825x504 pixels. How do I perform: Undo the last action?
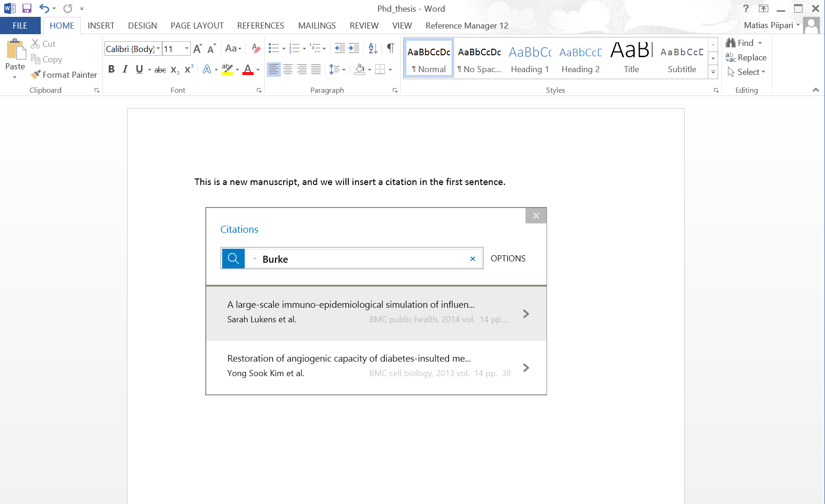coord(44,8)
